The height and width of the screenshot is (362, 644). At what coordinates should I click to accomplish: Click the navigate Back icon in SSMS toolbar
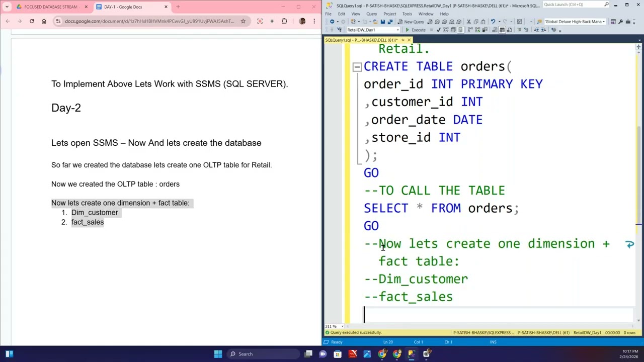coord(332,22)
